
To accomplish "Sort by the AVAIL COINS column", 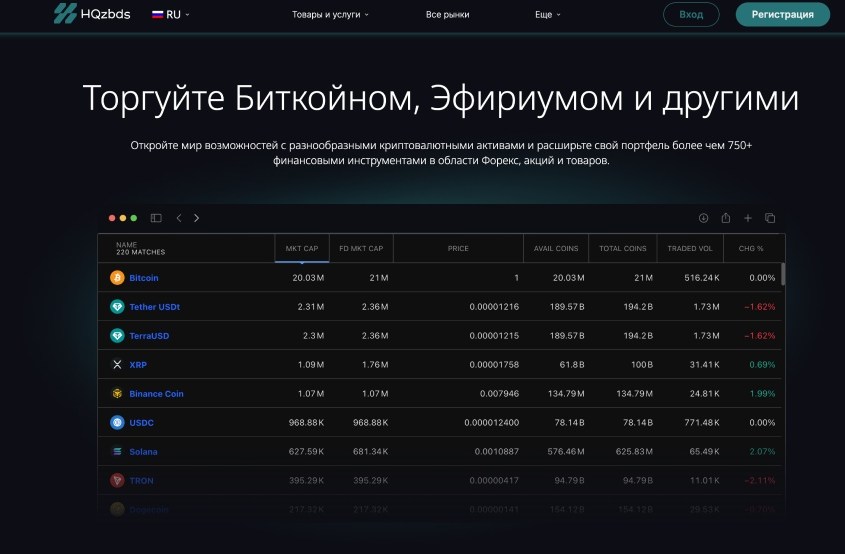I will coord(556,248).
